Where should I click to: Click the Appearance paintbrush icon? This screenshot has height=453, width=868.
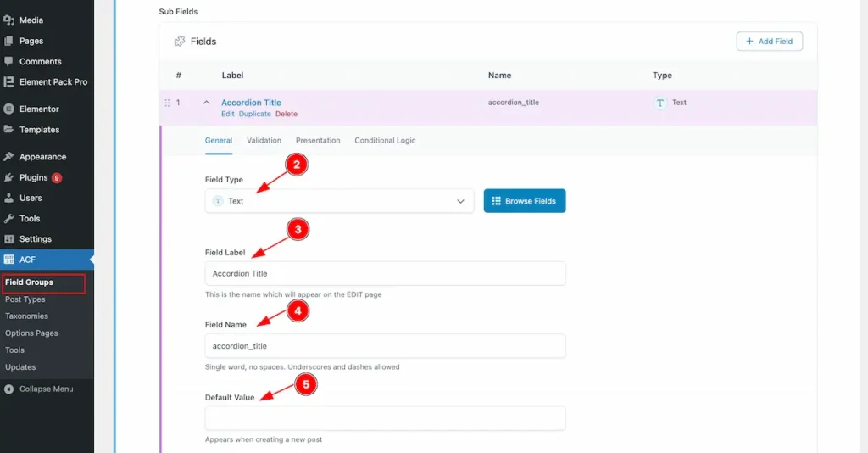(8, 157)
